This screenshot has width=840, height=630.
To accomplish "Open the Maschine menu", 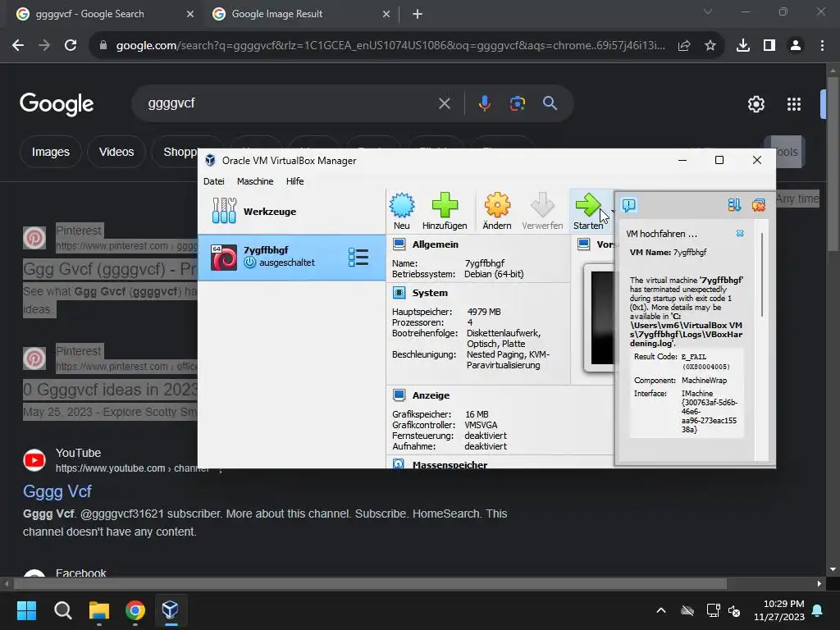I will point(255,181).
